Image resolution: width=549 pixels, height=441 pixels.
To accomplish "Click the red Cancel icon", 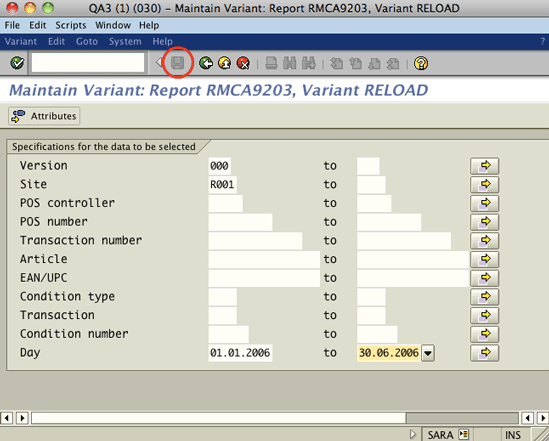I will click(x=243, y=63).
